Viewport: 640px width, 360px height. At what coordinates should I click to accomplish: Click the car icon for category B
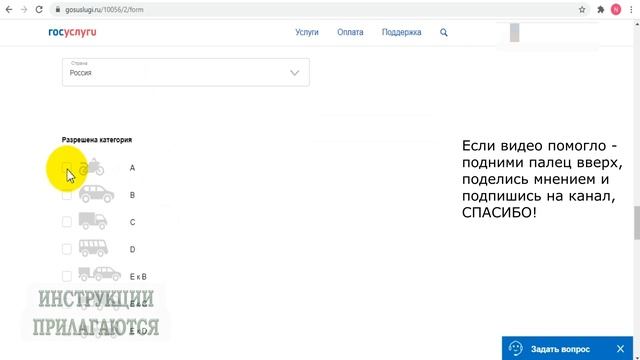(x=96, y=194)
